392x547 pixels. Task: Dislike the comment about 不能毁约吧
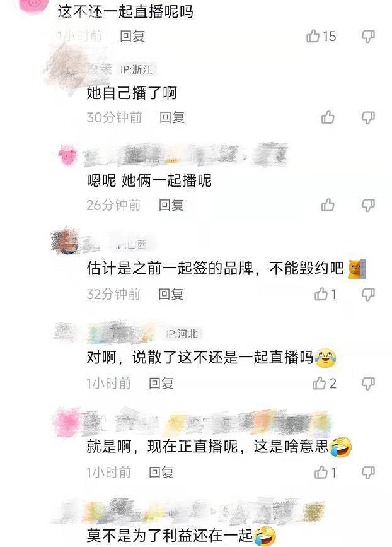pos(368,295)
